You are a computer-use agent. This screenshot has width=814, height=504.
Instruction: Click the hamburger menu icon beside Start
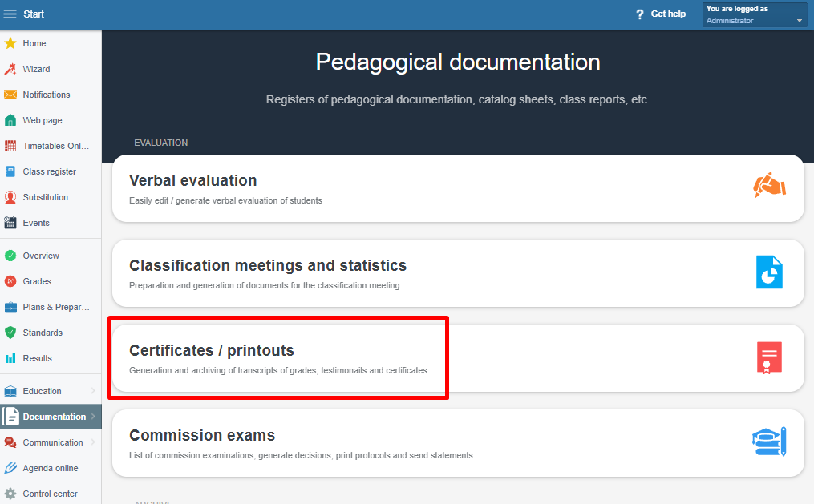click(x=10, y=14)
